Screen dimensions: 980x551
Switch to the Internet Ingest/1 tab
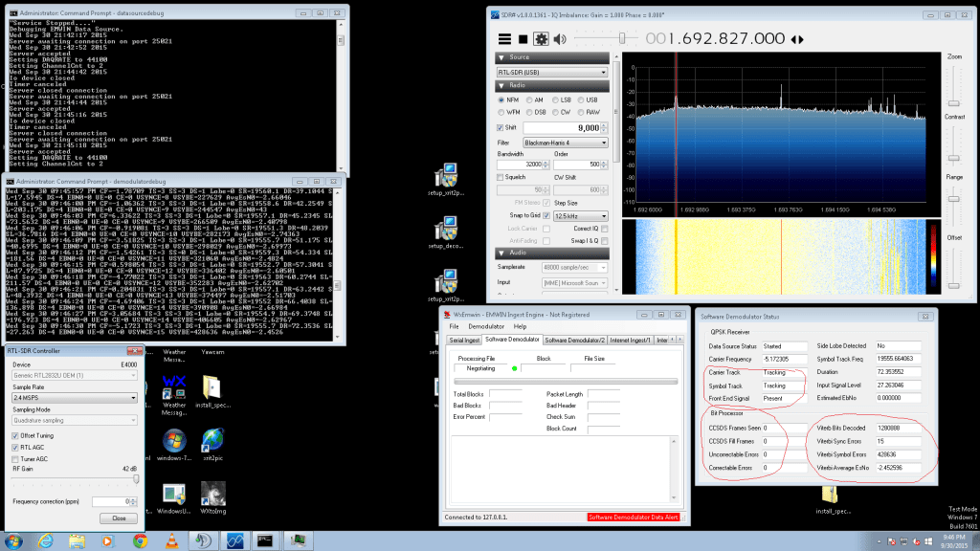click(630, 340)
